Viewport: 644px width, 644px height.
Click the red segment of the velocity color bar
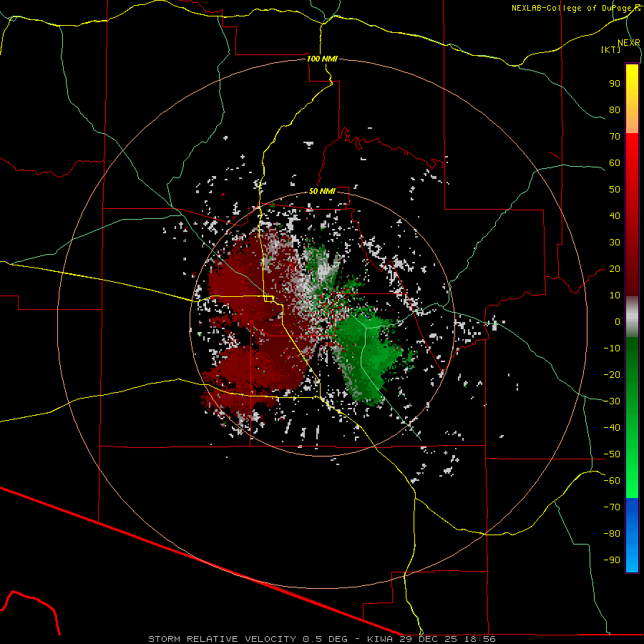(x=632, y=215)
